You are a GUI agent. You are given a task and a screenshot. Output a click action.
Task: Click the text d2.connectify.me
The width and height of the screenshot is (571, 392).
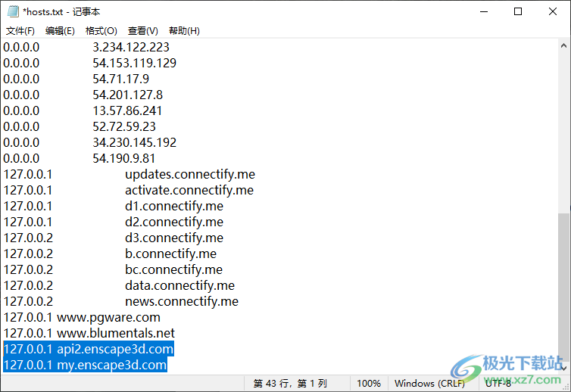tap(174, 222)
